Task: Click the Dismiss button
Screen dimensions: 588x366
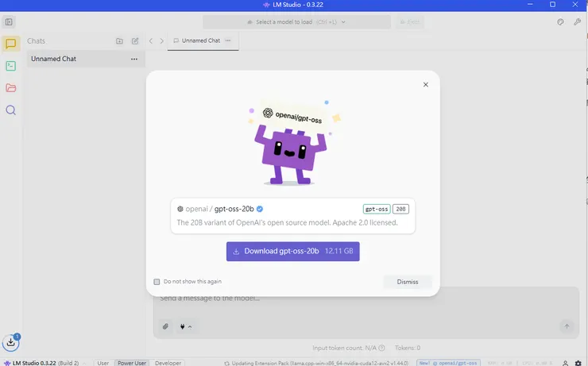Action: pyautogui.click(x=408, y=282)
